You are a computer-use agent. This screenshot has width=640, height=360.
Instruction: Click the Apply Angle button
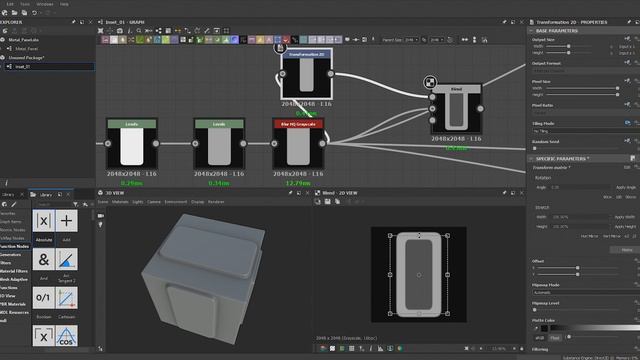(x=626, y=187)
